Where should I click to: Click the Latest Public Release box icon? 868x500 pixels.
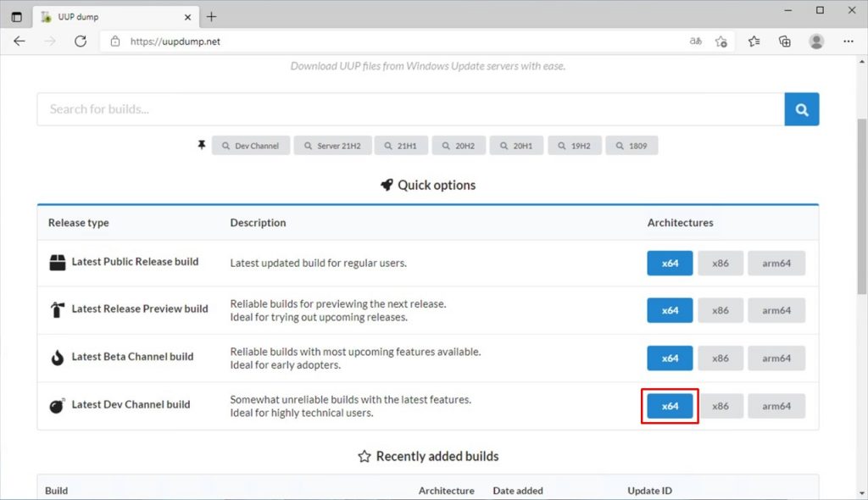[x=58, y=263]
